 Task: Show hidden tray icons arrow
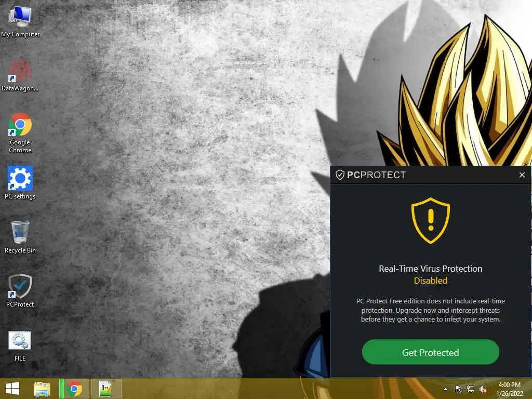pos(445,389)
